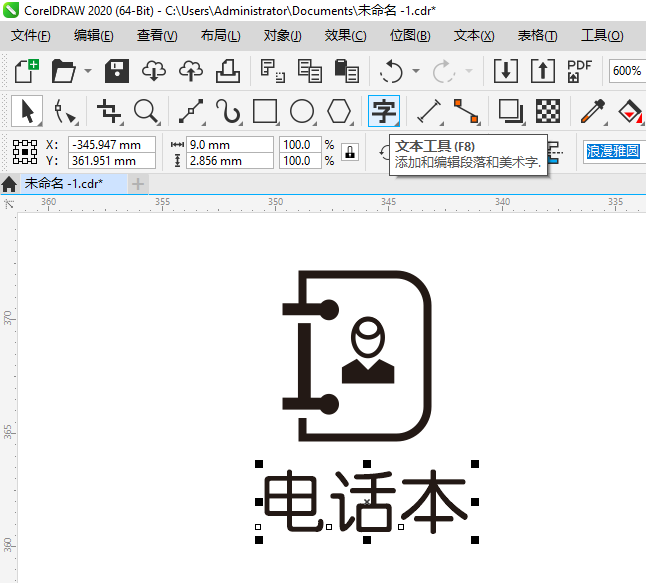Open the 效果(C) menu
646x583 pixels.
point(345,36)
